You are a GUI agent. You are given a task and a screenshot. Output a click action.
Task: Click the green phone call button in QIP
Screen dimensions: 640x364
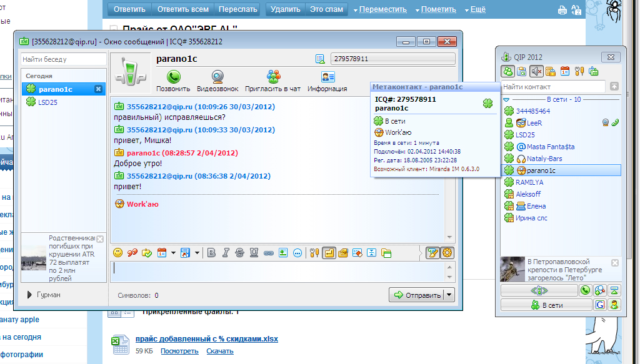(x=585, y=290)
